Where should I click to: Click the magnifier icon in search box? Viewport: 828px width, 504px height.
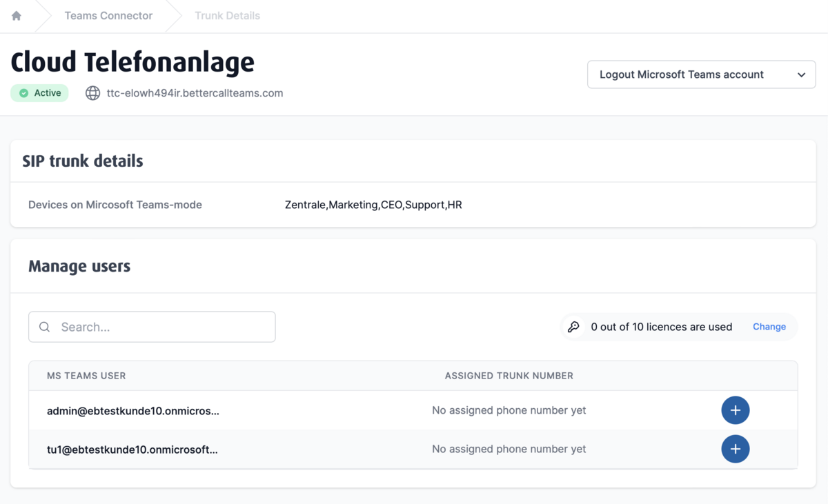point(45,327)
